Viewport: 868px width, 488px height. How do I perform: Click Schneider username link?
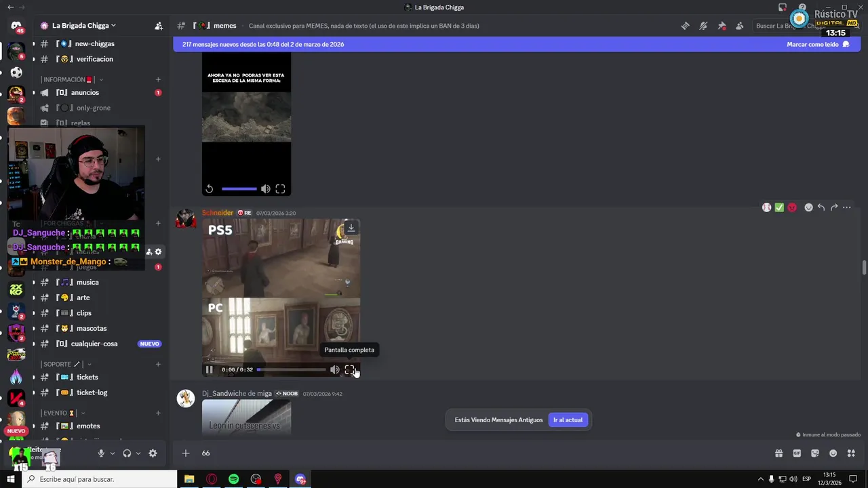point(218,213)
